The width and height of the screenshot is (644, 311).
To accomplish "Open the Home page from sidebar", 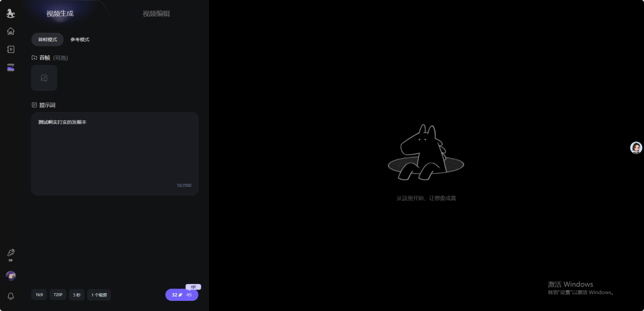I will 11,31.
